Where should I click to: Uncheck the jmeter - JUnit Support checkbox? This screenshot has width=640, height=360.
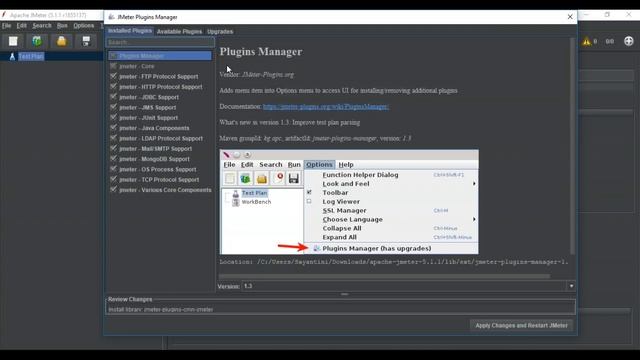[113, 117]
